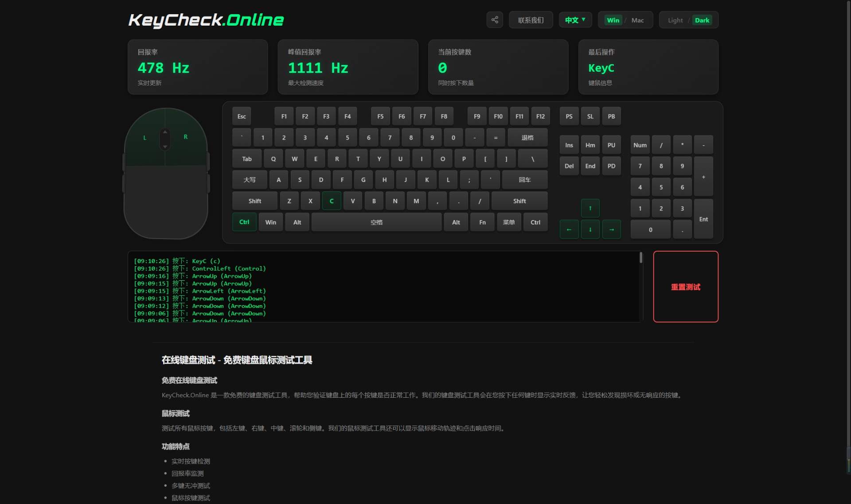Click the 大写 caps lock key
This screenshot has height=504, width=851.
[x=250, y=180]
